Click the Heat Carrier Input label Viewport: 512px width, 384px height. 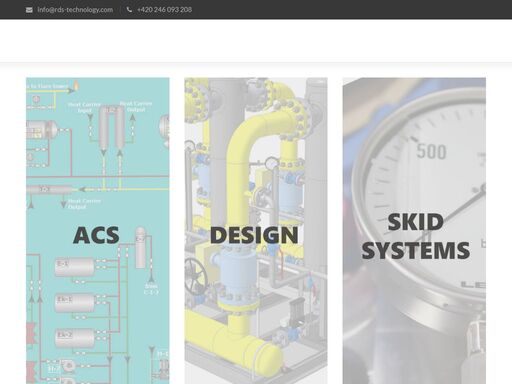pos(84,107)
